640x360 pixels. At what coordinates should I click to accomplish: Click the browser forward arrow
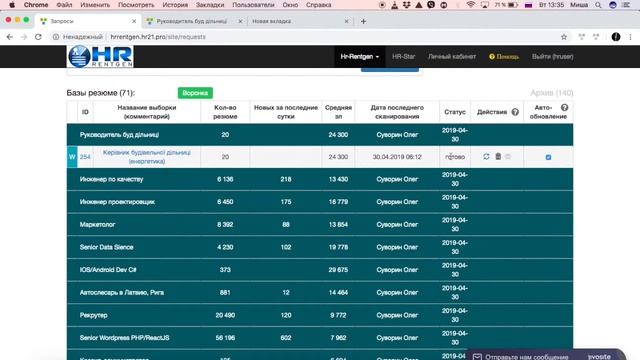tap(24, 37)
